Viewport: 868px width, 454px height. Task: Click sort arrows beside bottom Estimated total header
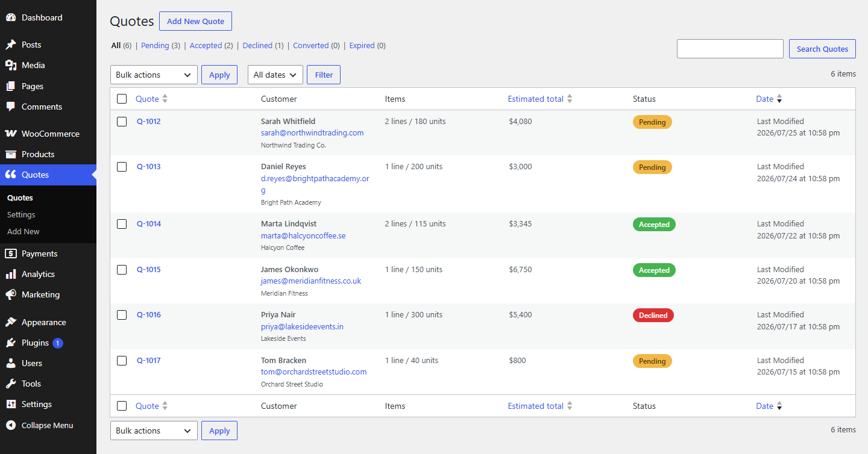pyautogui.click(x=570, y=406)
